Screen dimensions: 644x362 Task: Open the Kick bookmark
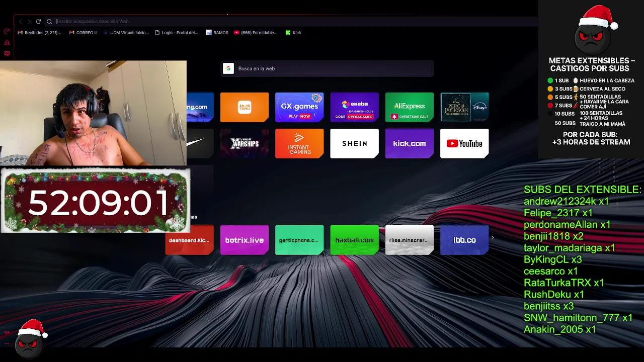293,33
